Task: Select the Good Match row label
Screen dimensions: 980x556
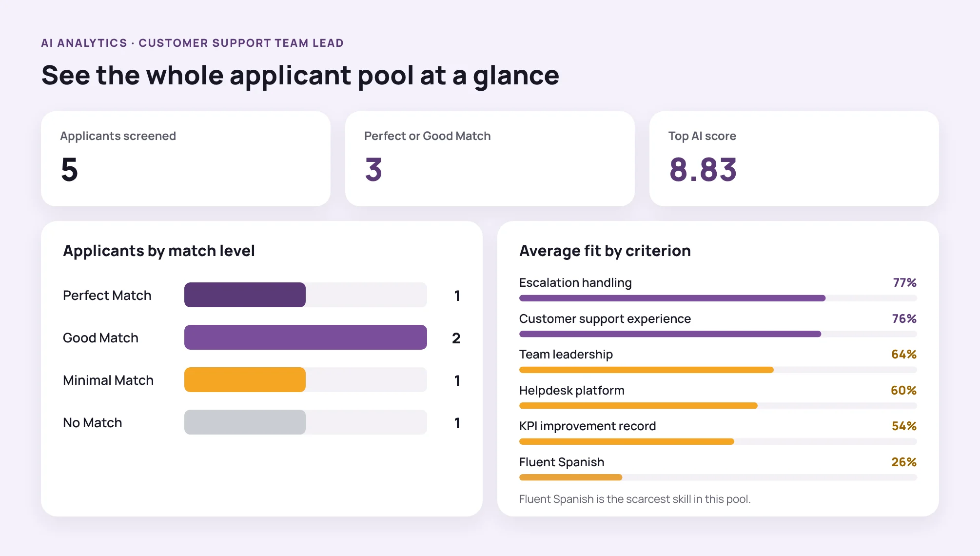Action: 100,338
